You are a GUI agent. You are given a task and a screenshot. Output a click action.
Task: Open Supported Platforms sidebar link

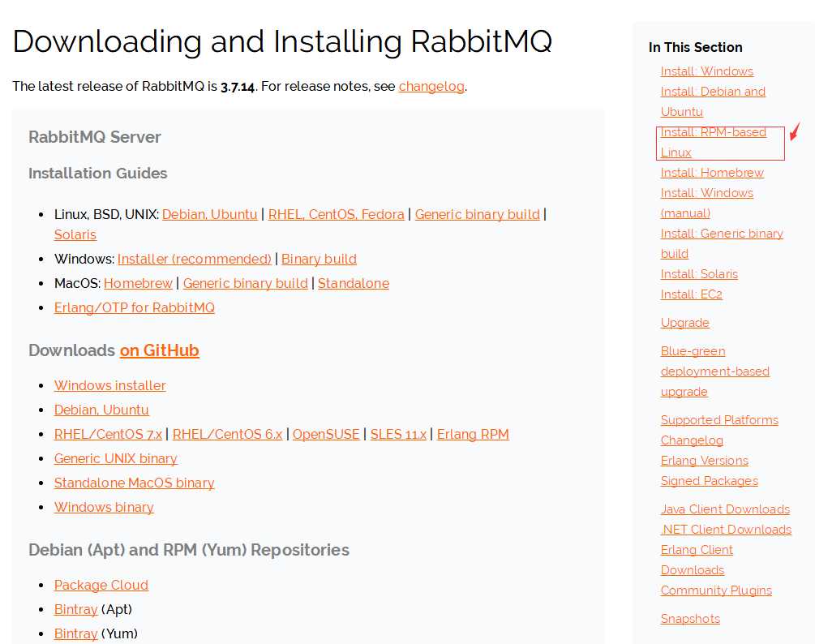coord(719,420)
